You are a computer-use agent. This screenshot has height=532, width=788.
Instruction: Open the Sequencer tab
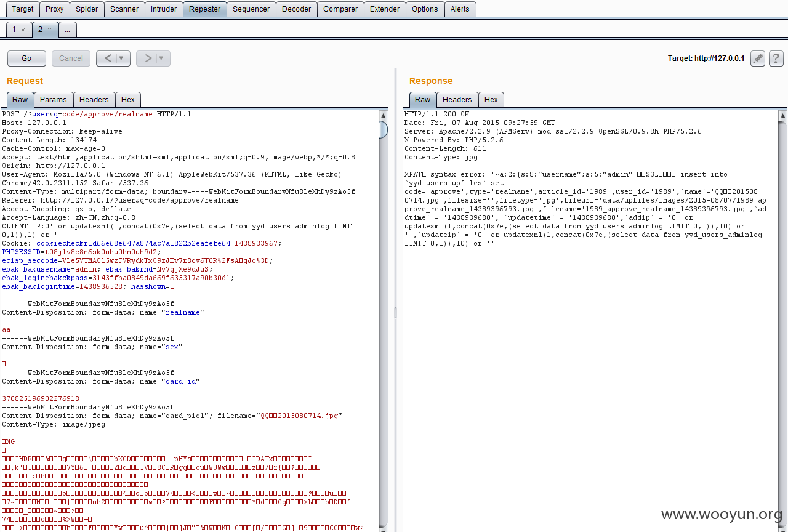[251, 9]
